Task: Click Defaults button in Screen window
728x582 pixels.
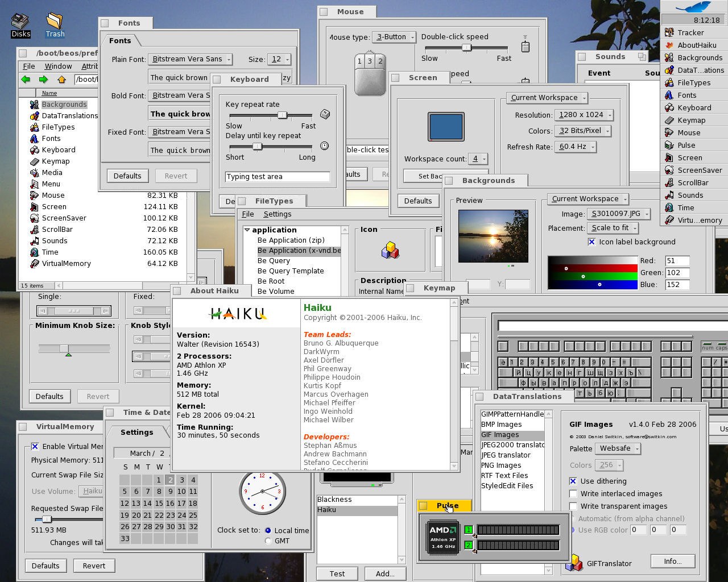Action: pos(418,201)
